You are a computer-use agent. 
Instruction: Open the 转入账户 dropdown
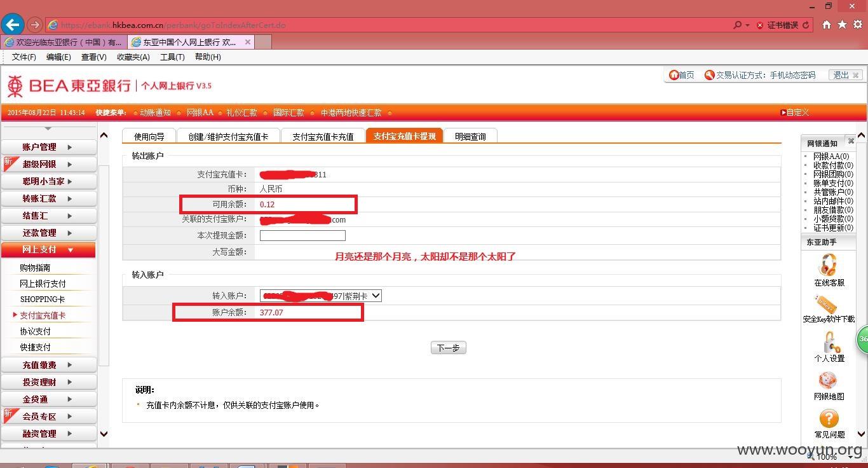pos(320,296)
